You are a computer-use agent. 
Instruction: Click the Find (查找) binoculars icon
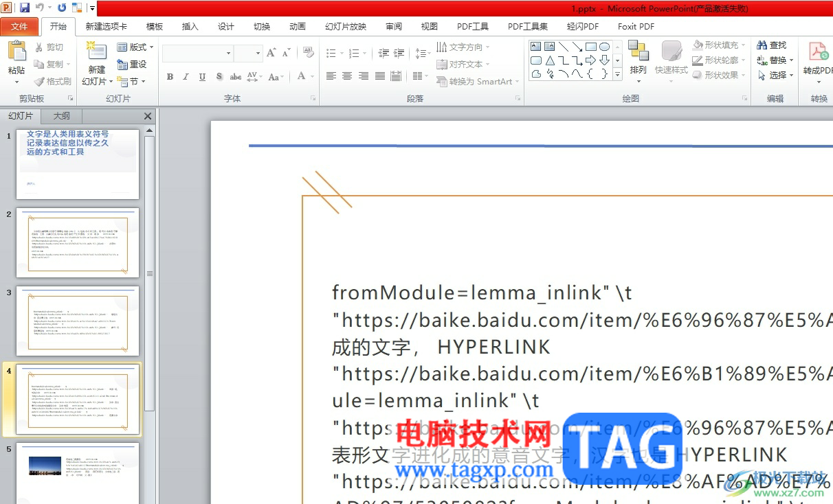pyautogui.click(x=762, y=45)
